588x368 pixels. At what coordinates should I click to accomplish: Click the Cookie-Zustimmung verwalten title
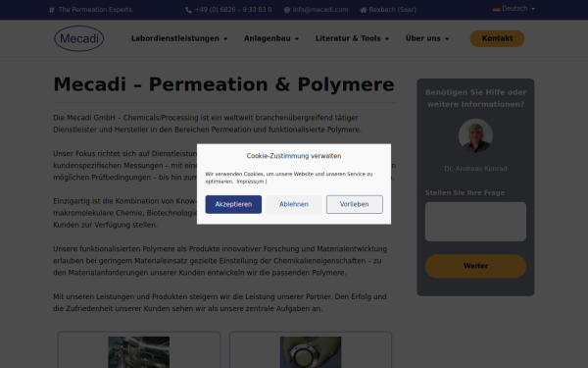point(294,156)
